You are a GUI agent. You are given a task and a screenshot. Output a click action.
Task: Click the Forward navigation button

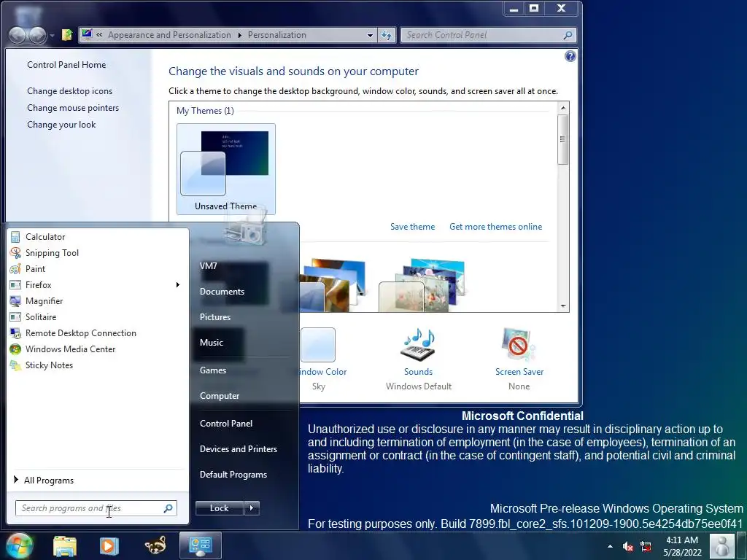(37, 35)
